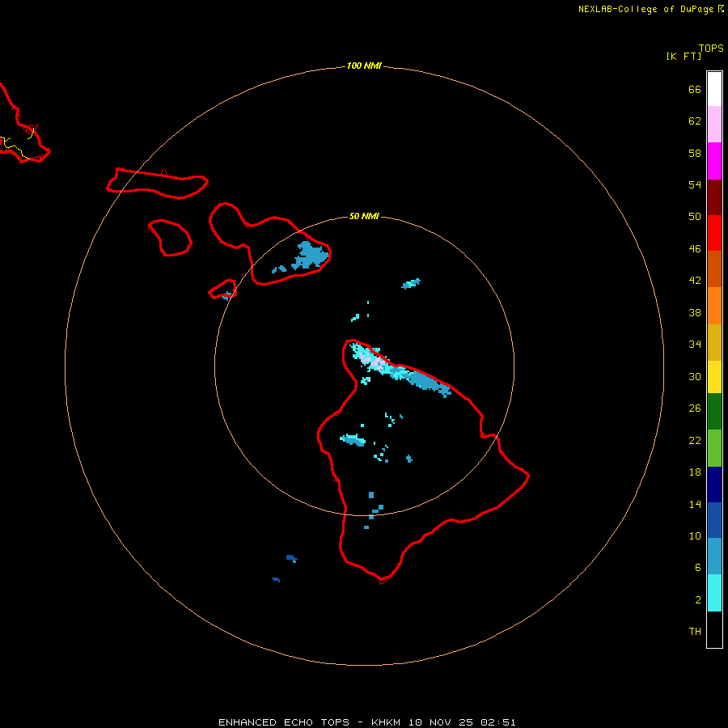Click the dark red 54 kft swatch
The height and width of the screenshot is (728, 728).
point(714,197)
